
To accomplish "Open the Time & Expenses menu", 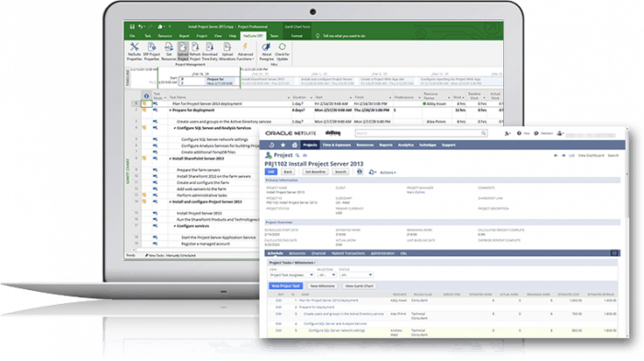I will coord(337,145).
